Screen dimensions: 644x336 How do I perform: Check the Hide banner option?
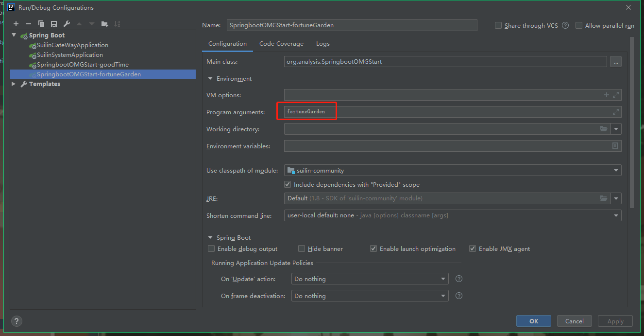[302, 249]
